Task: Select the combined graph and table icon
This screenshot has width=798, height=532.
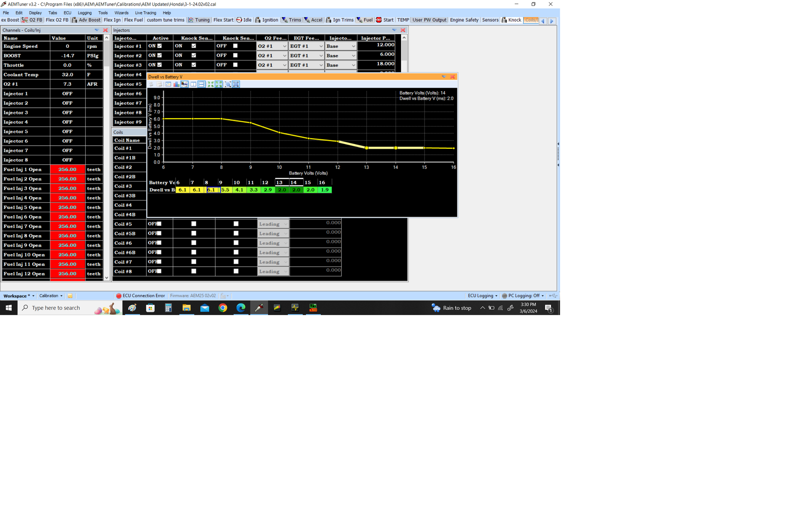Action: tap(184, 84)
